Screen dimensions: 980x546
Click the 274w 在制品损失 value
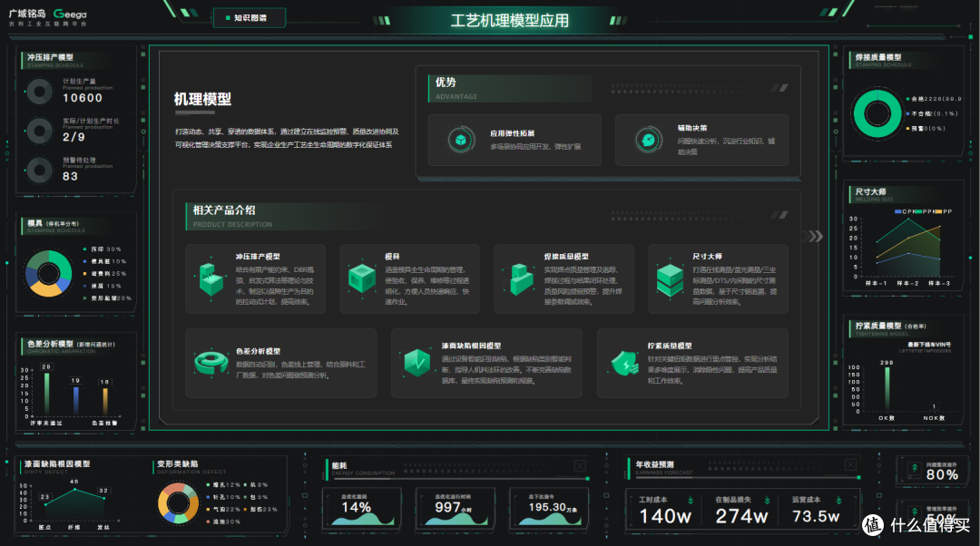[741, 516]
